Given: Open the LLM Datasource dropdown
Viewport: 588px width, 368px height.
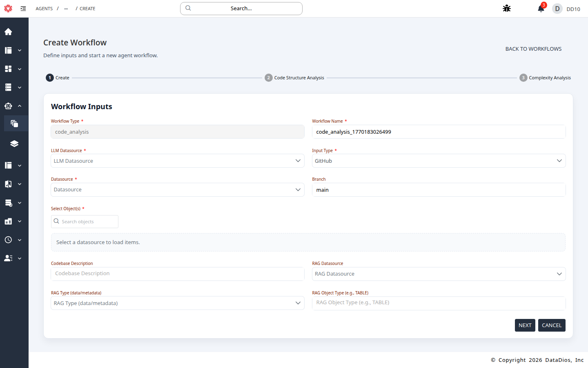Looking at the screenshot, I should (177, 160).
